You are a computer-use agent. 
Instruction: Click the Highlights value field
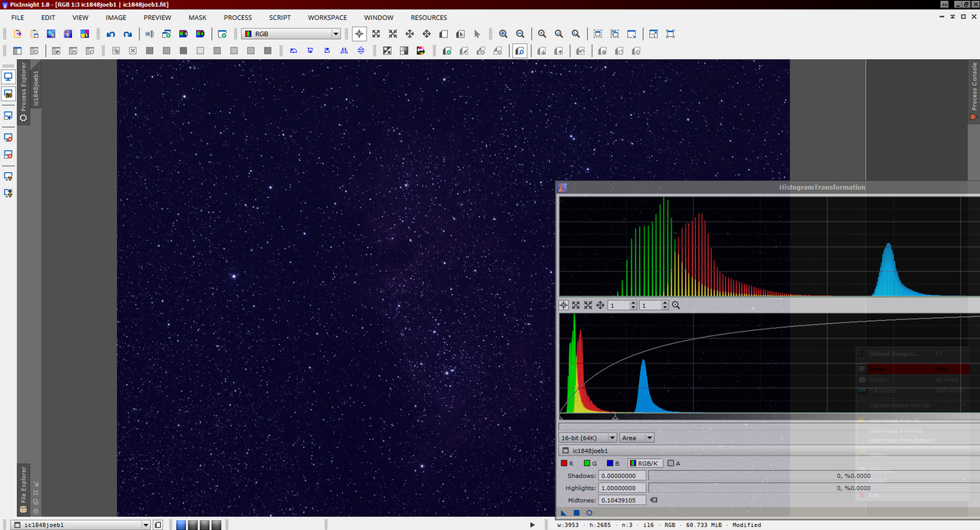point(622,488)
